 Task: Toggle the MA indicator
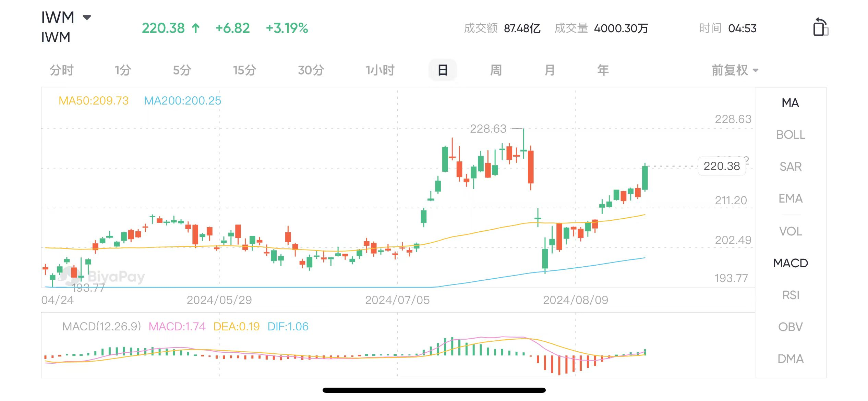[791, 103]
